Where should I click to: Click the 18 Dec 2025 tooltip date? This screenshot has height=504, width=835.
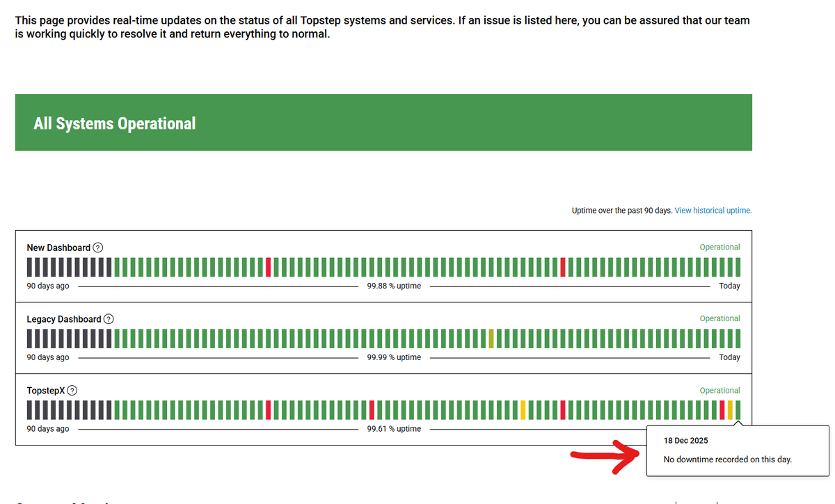(x=685, y=441)
